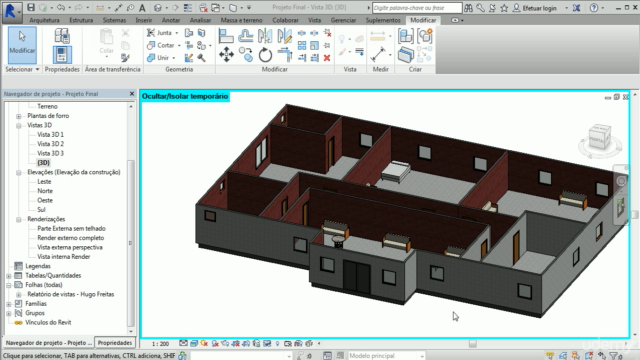Toggle Sun Path in view control bar

[204, 344]
